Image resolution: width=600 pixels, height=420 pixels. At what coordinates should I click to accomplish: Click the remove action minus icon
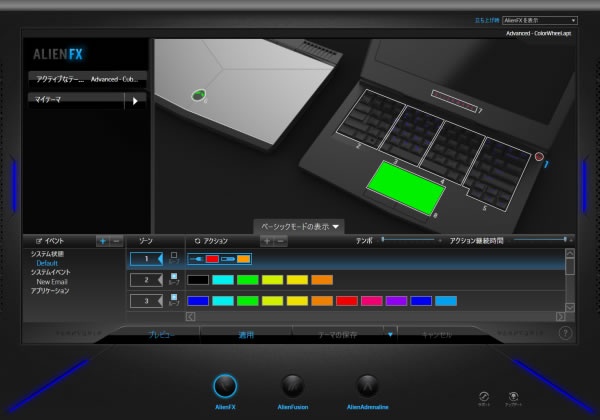(281, 241)
